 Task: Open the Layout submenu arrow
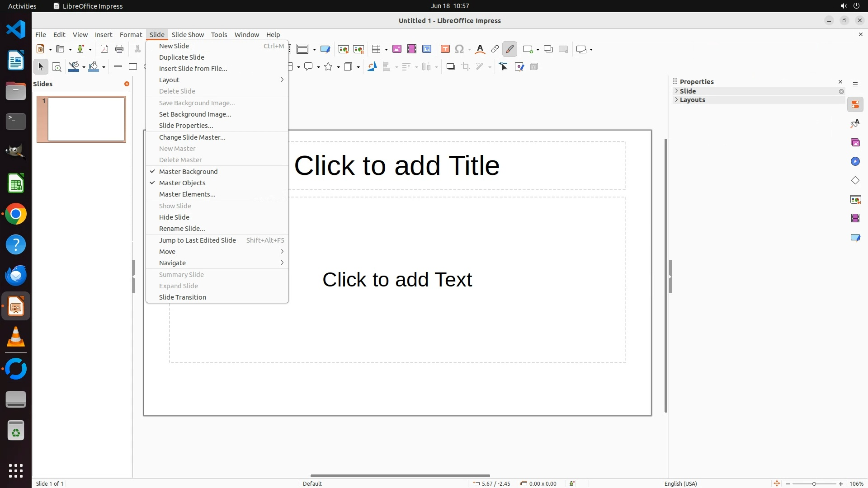click(282, 80)
